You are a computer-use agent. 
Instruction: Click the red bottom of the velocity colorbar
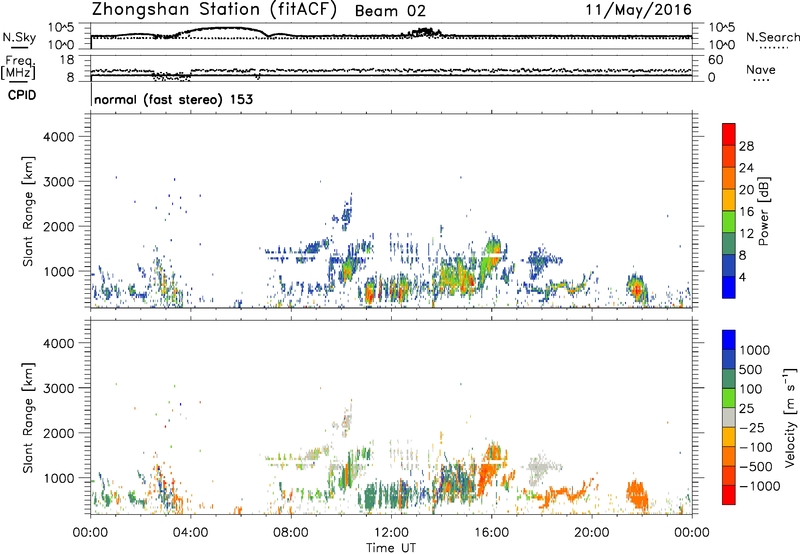pyautogui.click(x=729, y=495)
